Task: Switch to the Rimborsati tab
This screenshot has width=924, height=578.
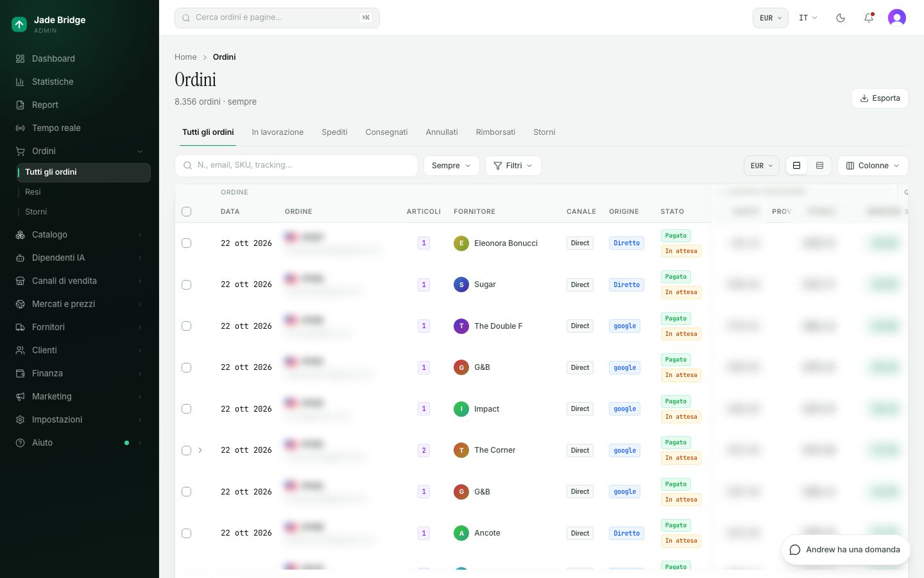Action: pyautogui.click(x=495, y=132)
